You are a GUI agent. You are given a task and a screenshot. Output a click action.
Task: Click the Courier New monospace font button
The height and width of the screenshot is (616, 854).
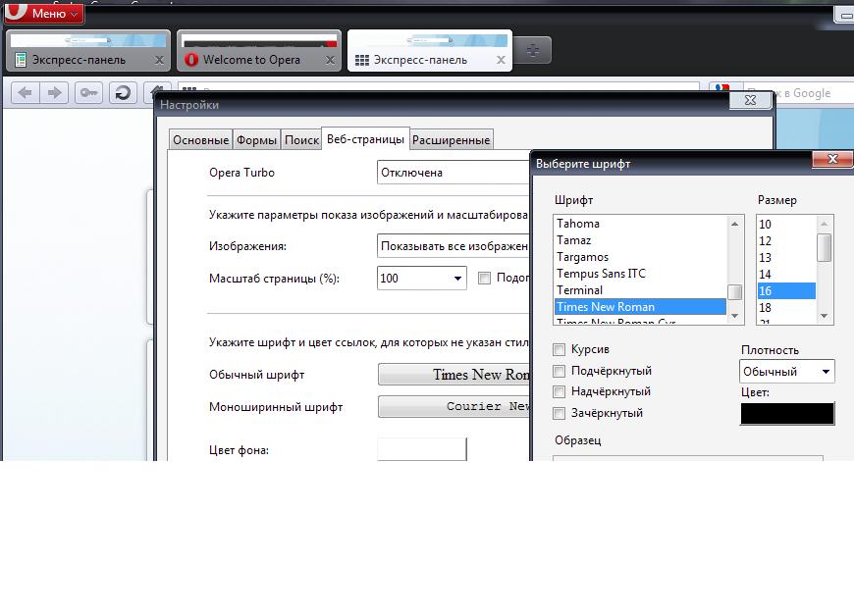tap(454, 406)
